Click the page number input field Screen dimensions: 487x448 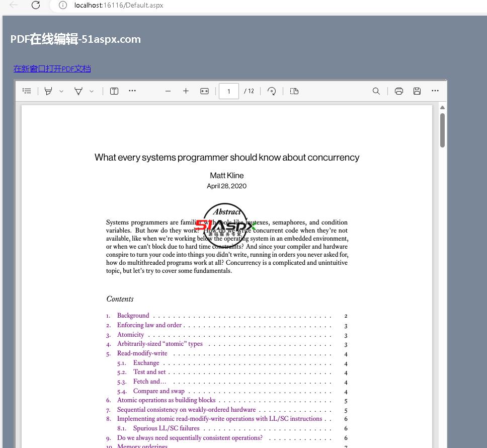pyautogui.click(x=228, y=91)
